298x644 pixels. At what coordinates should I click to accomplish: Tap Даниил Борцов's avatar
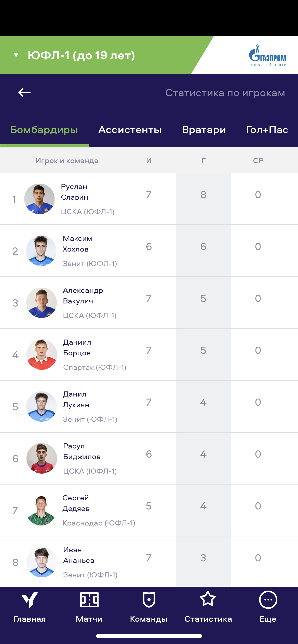pyautogui.click(x=42, y=355)
